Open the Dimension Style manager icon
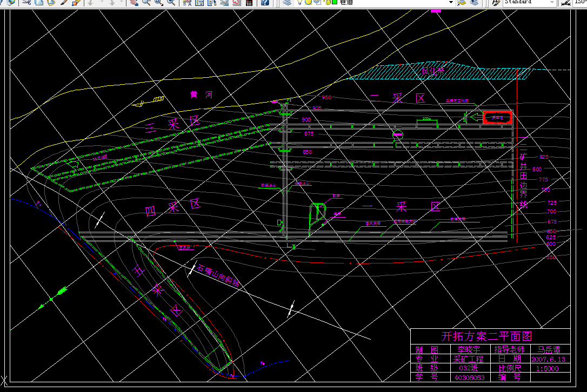The image size is (587, 392). [x=566, y=2]
